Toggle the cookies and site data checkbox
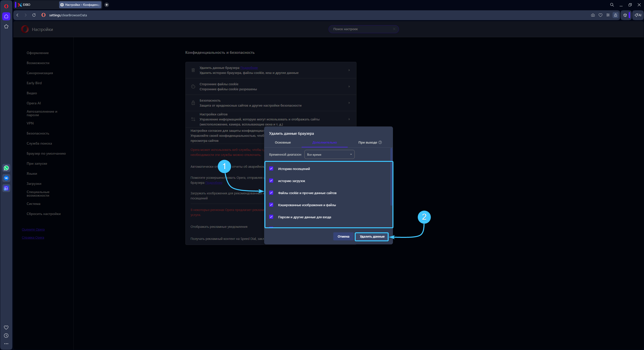Screen dimensions: 644x350 pyautogui.click(x=271, y=193)
